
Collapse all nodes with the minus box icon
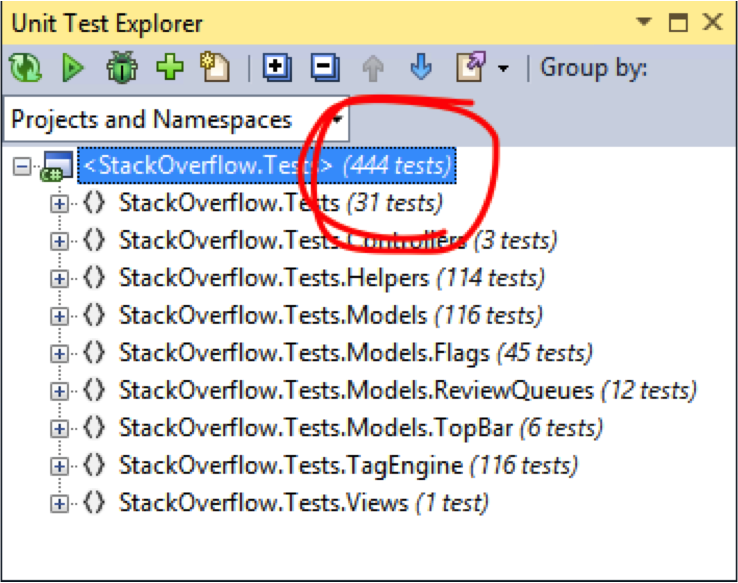pyautogui.click(x=325, y=68)
